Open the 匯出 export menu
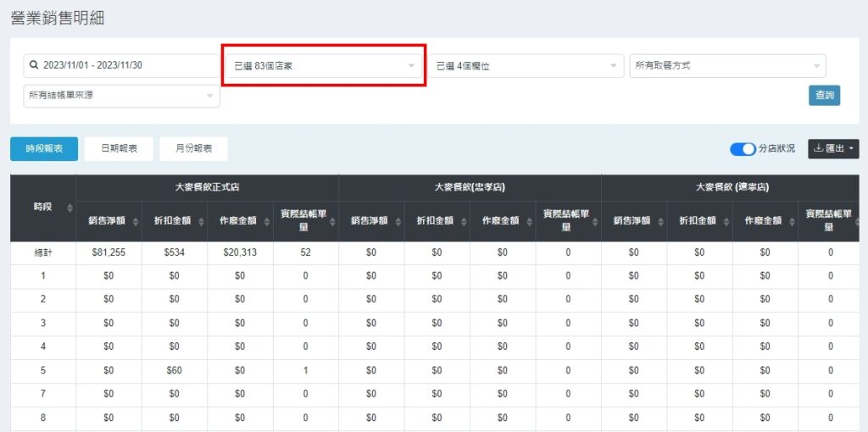The width and height of the screenshot is (868, 432). [833, 148]
